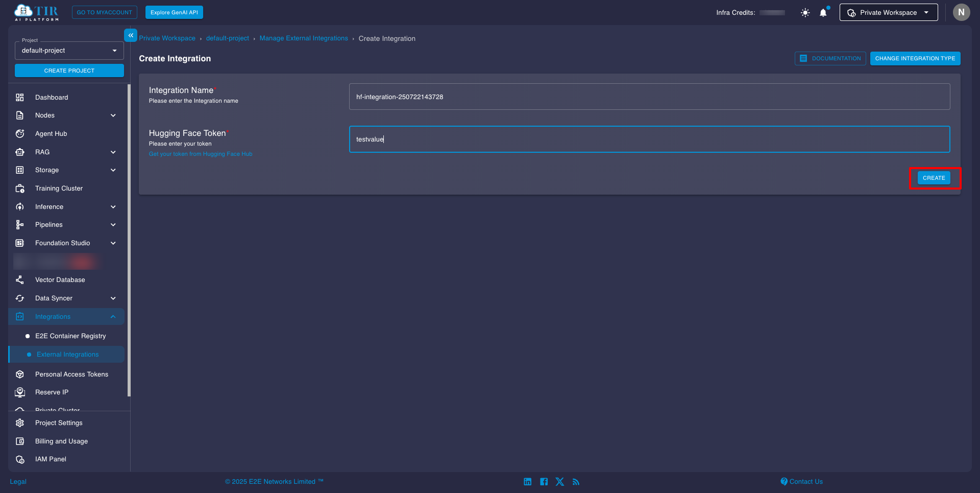Viewport: 980px width, 493px height.
Task: Open Vector Database page
Action: [x=60, y=279]
